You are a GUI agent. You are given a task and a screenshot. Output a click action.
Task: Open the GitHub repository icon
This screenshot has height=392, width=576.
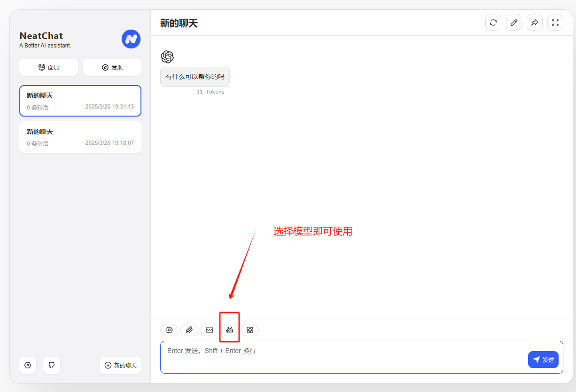(x=52, y=365)
